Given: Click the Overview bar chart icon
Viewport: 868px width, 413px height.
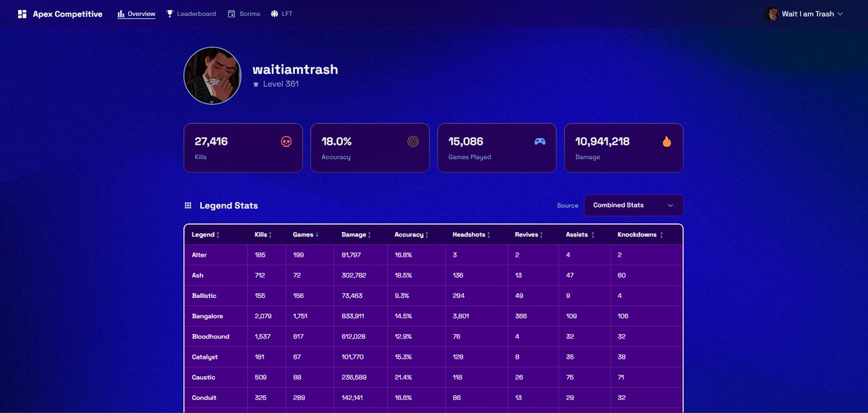Looking at the screenshot, I should (121, 14).
